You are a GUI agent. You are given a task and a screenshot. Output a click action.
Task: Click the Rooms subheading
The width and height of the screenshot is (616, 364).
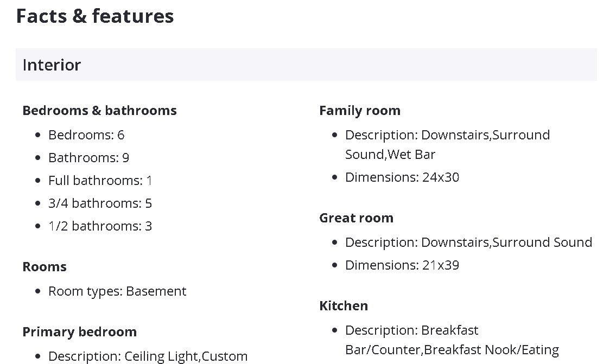(45, 267)
